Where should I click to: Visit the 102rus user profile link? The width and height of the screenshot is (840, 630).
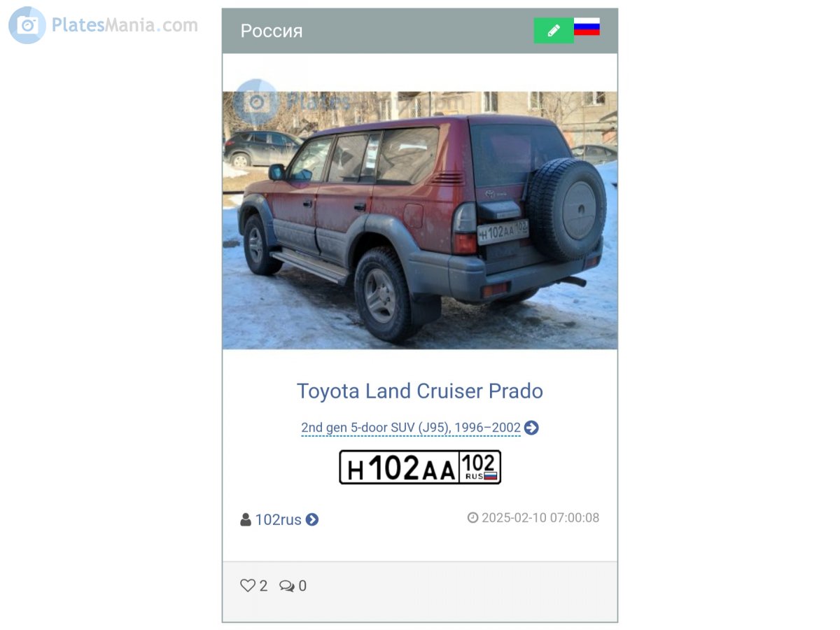[278, 520]
